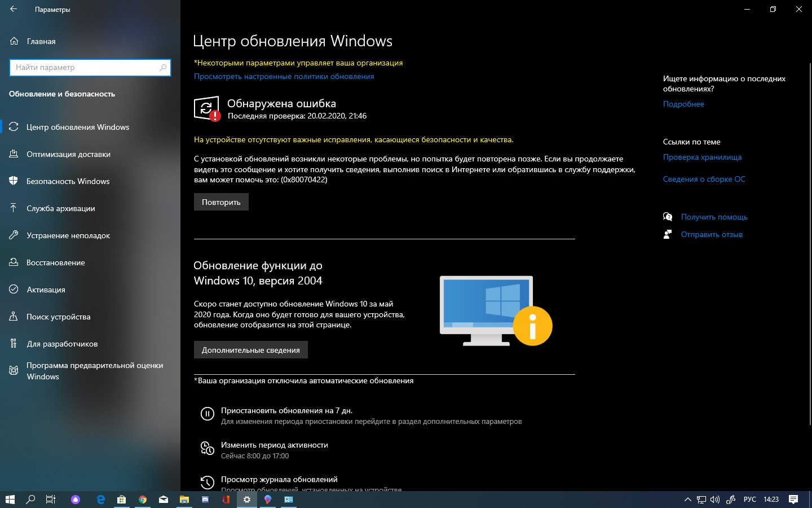Click Отправить отзыв link

(x=712, y=234)
